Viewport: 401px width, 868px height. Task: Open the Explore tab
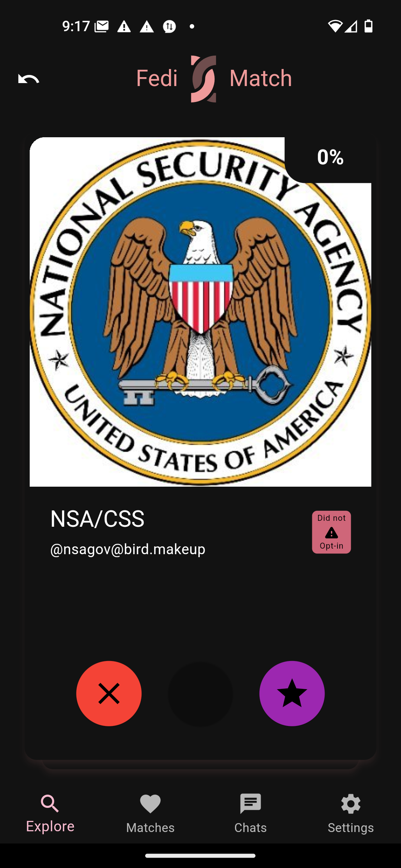(50, 813)
